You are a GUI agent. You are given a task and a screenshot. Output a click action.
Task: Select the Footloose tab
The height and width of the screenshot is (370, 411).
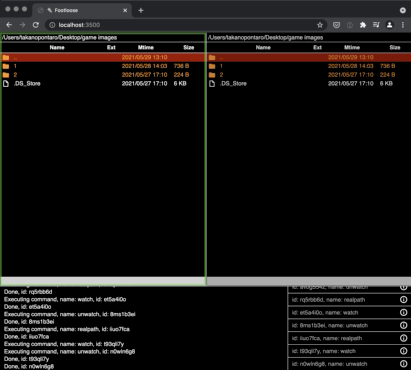point(82,10)
